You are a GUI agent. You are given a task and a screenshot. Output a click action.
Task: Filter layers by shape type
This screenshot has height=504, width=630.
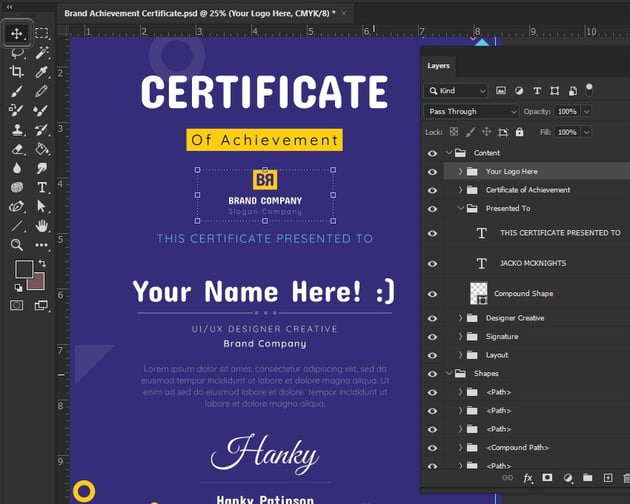tap(555, 91)
